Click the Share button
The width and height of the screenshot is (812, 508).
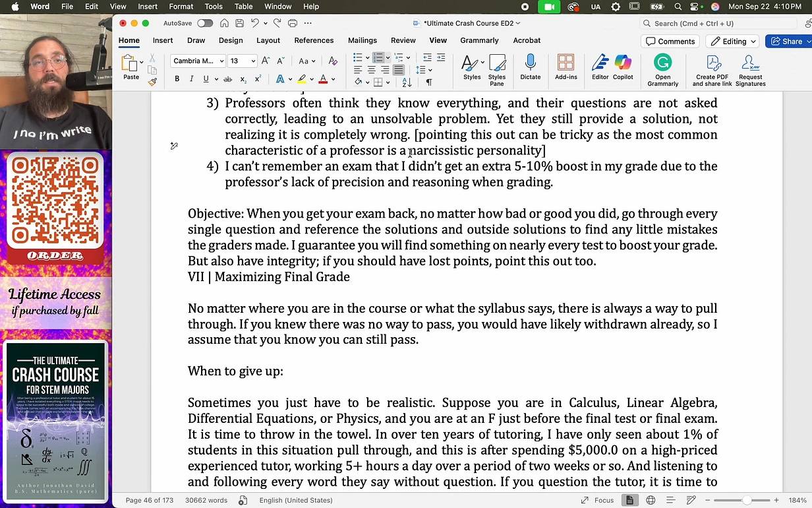coord(788,41)
